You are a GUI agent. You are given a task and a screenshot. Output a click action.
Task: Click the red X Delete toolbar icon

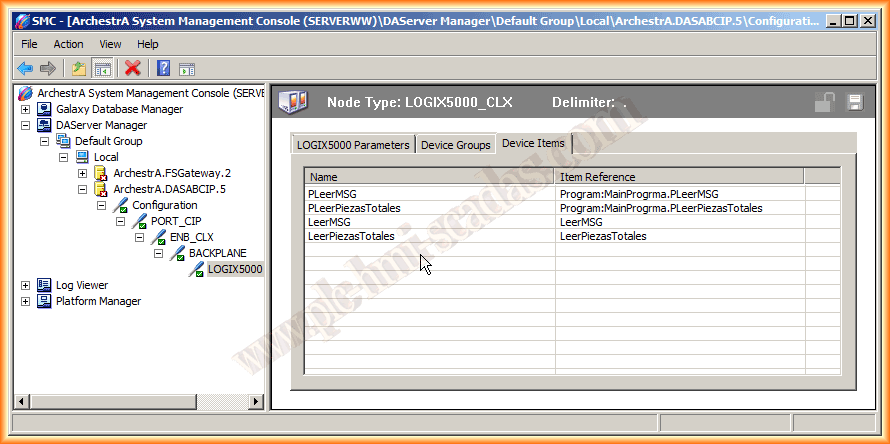coord(132,68)
